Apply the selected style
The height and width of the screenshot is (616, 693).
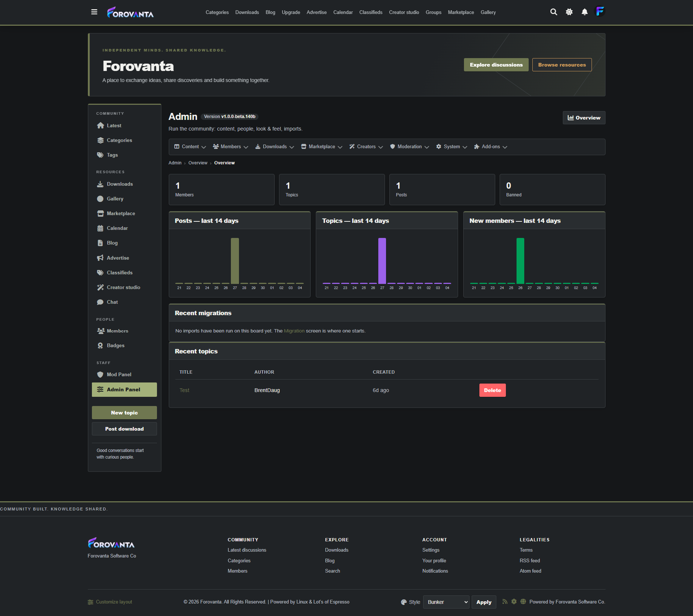[x=484, y=602]
